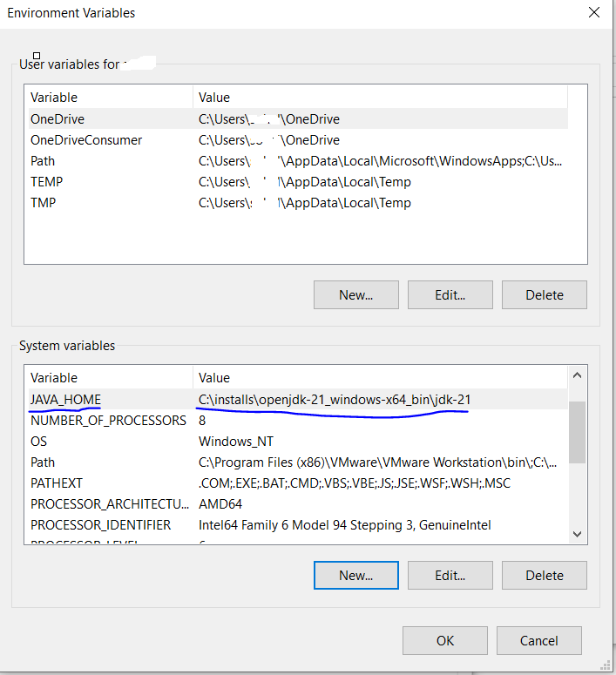Select the JAVA_HOME system variable
This screenshot has height=675, width=616.
(66, 399)
